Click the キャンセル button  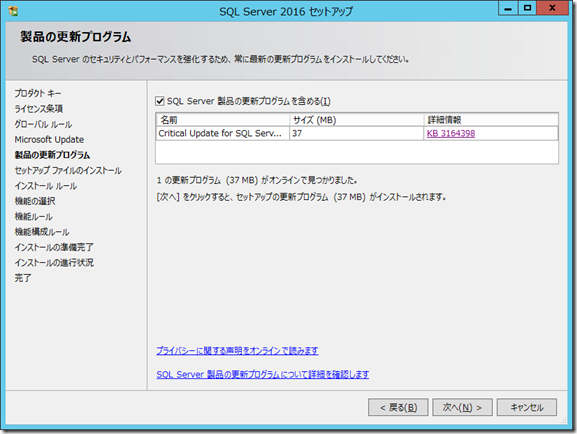click(527, 407)
